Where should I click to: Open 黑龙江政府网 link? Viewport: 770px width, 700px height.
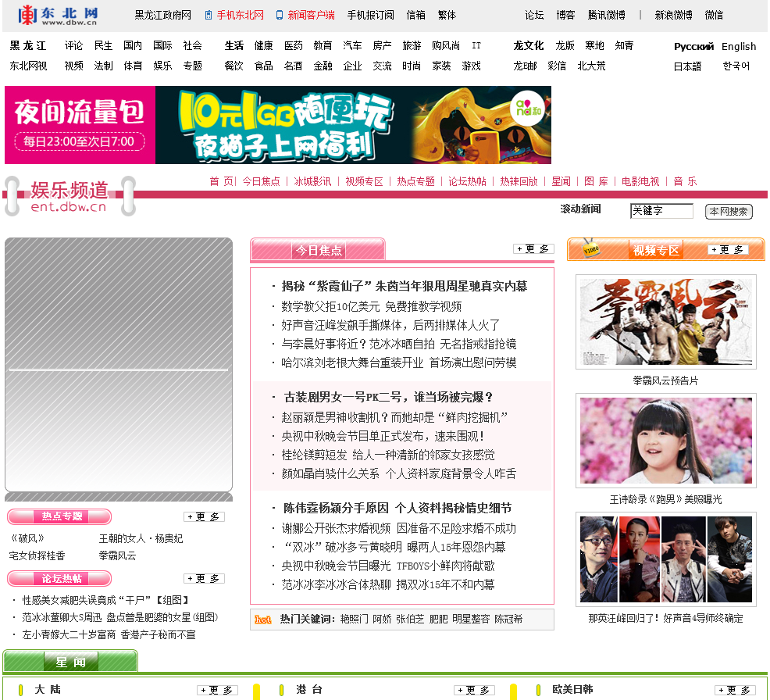coord(163,15)
